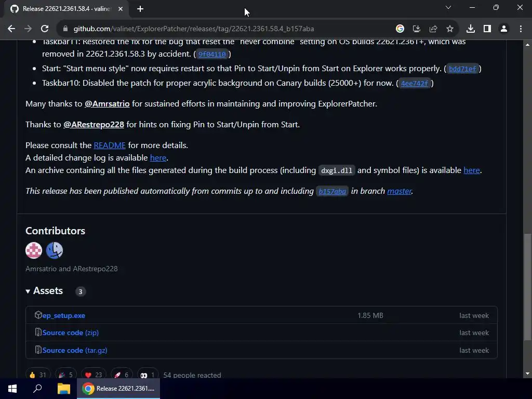532x399 pixels.
Task: Collapse the Assets section
Action: (44, 291)
